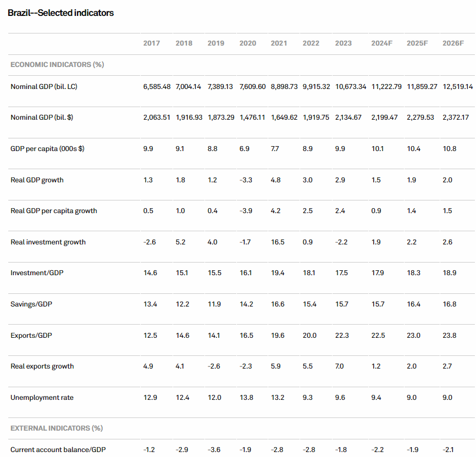Click the 2023 Nominal GDP value 10,673.34
This screenshot has height=457, width=476.
point(350,87)
